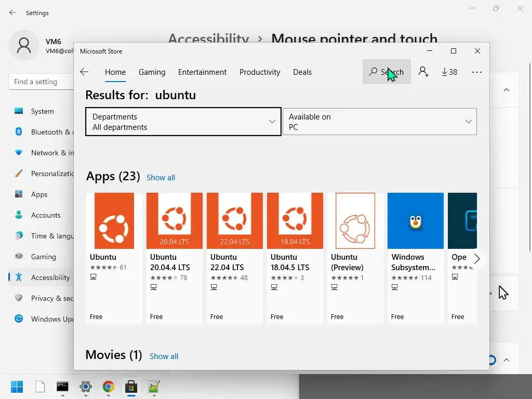Select Gaming in Settings sidebar

(41, 257)
